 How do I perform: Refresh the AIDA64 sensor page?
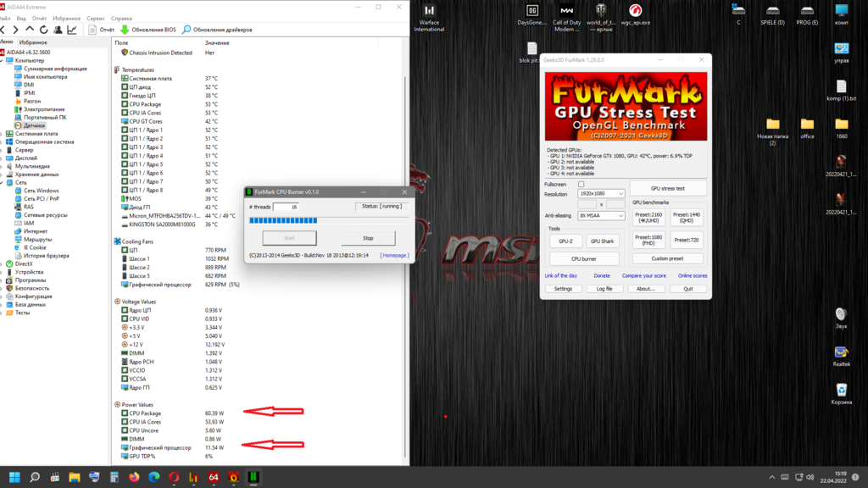[x=44, y=30]
